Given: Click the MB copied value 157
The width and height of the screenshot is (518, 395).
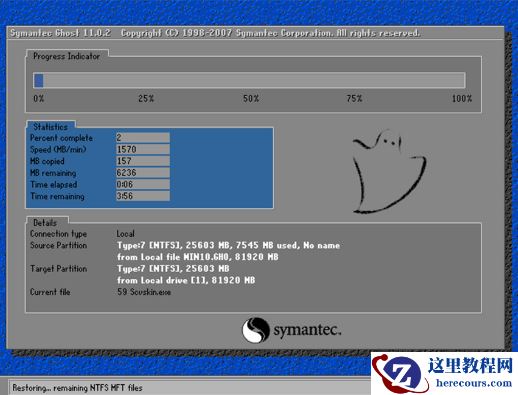Looking at the screenshot, I should (x=143, y=161).
